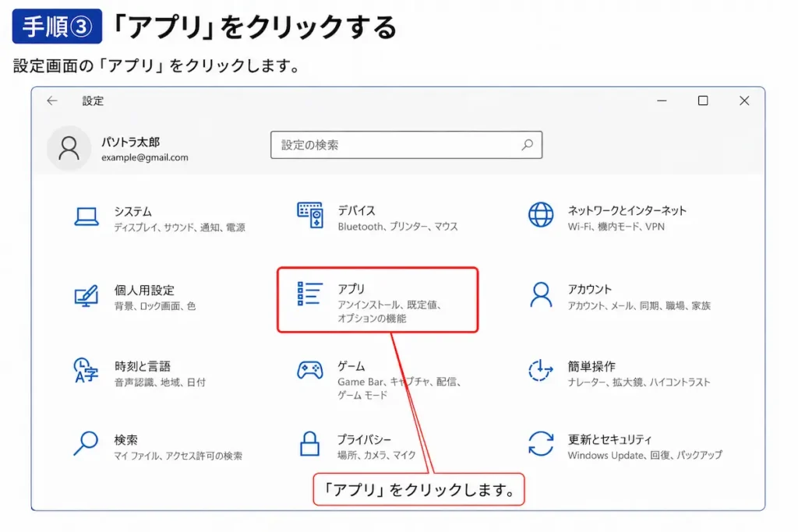Open 時刻と言語 settings heading

pos(142,366)
